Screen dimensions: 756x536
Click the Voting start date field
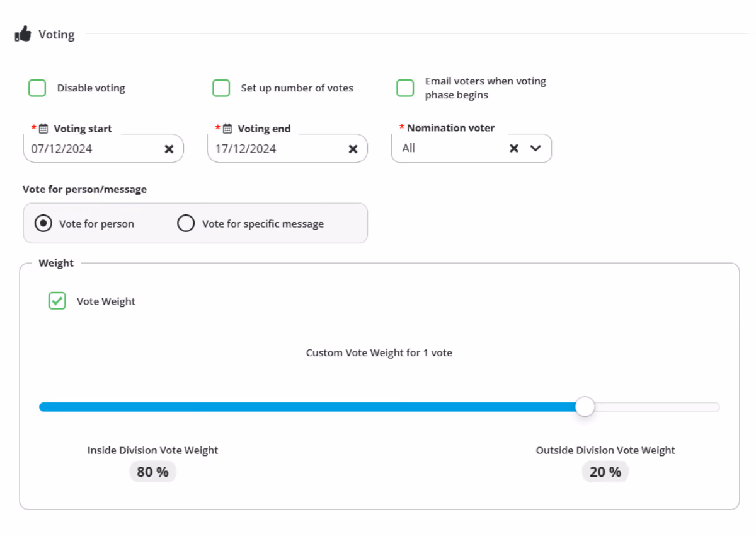[103, 149]
